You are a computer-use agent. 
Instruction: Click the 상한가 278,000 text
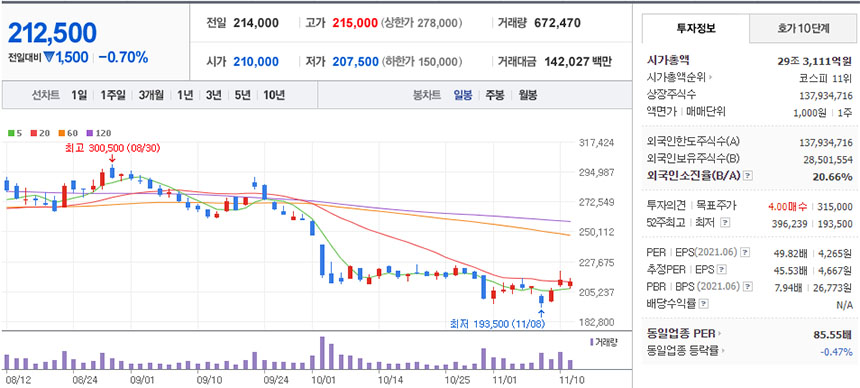[x=421, y=23]
